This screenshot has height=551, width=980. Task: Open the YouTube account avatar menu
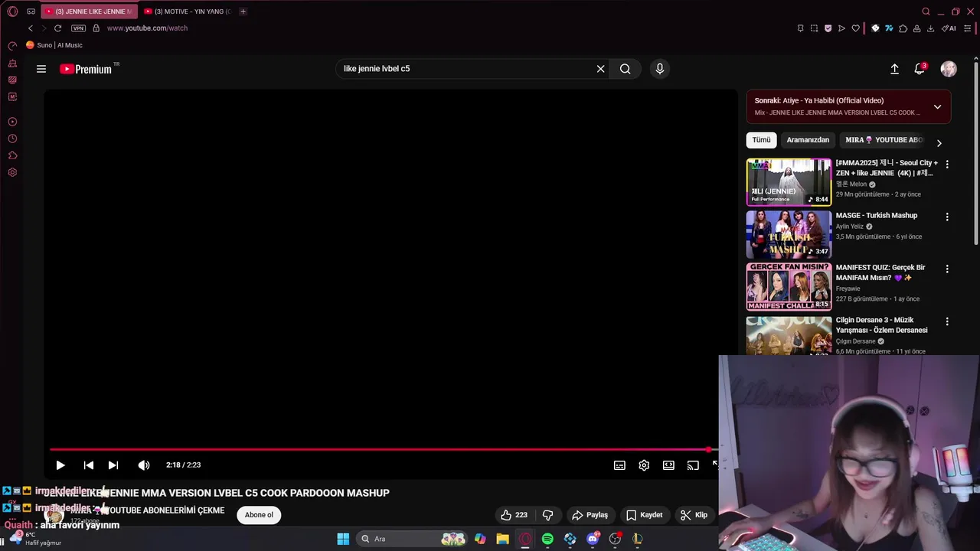949,69
